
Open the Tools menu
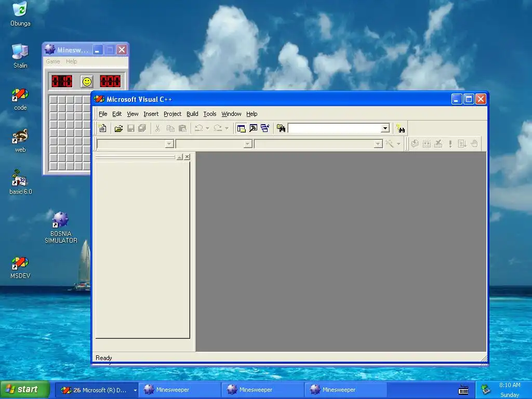[210, 114]
